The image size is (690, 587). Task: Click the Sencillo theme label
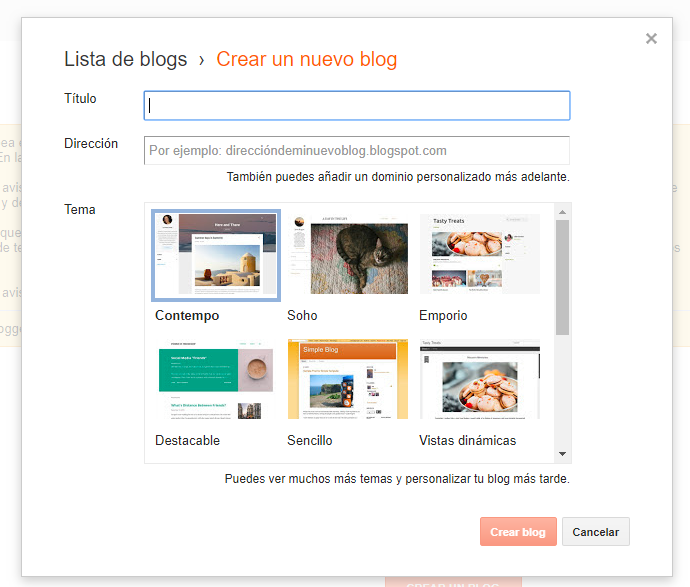pos(310,440)
